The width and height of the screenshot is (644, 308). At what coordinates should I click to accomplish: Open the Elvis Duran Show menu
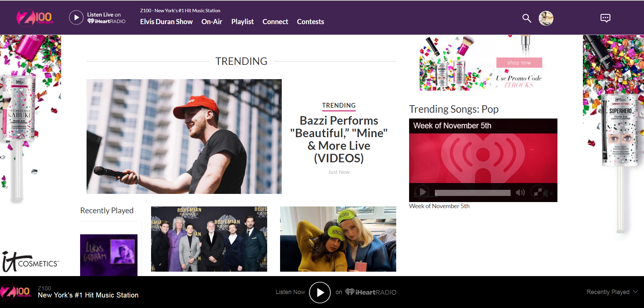click(x=166, y=22)
